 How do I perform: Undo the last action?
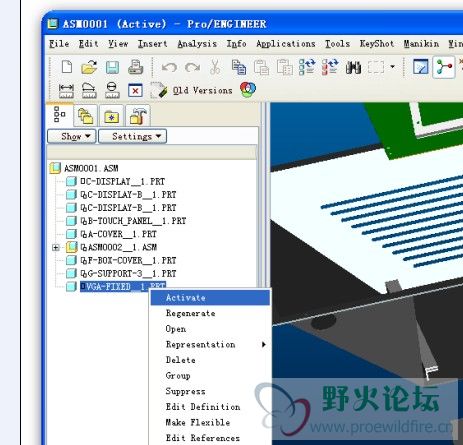(x=169, y=68)
